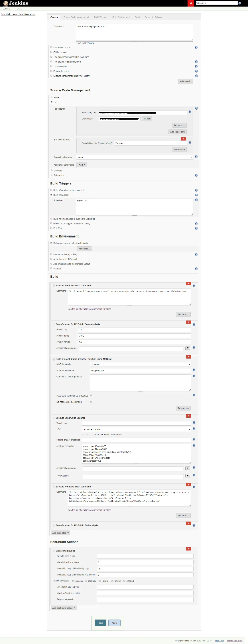Click the Jenkins search box

[217, 3]
